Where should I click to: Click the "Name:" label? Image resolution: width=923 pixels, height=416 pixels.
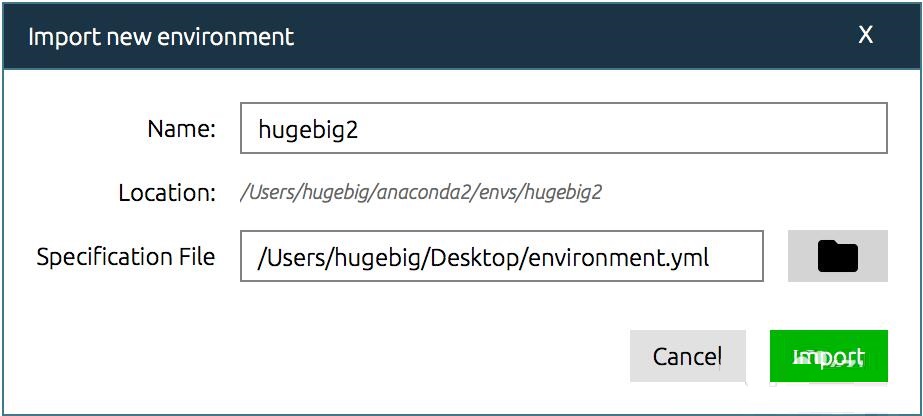(x=181, y=129)
